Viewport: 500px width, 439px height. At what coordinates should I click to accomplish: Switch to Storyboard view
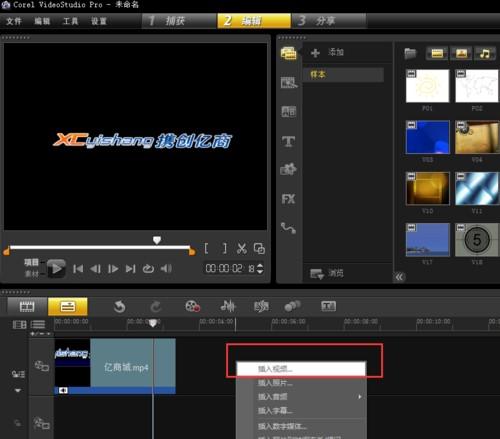[x=27, y=306]
